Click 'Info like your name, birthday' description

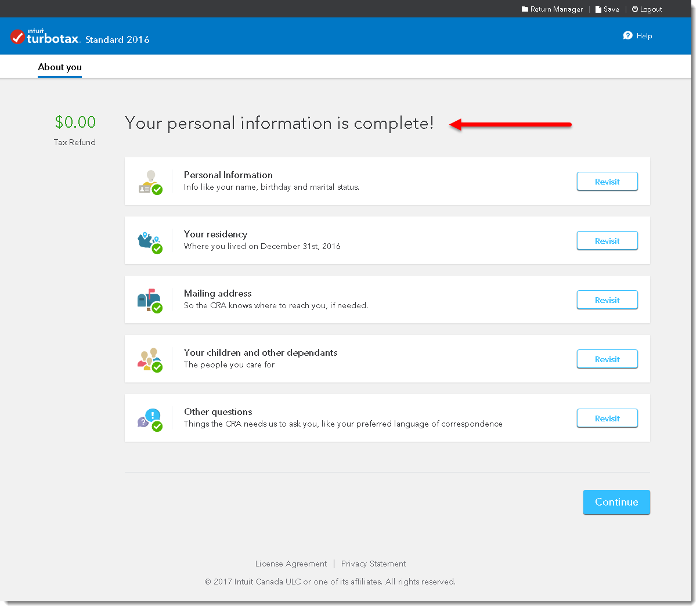(272, 187)
